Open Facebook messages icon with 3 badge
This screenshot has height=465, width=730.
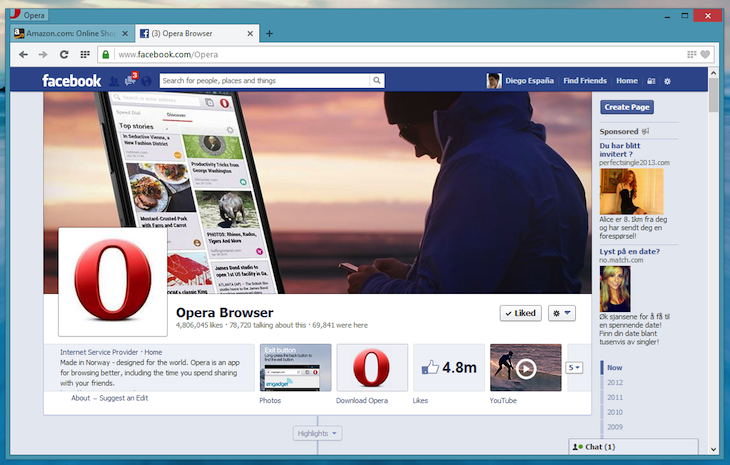tap(130, 81)
